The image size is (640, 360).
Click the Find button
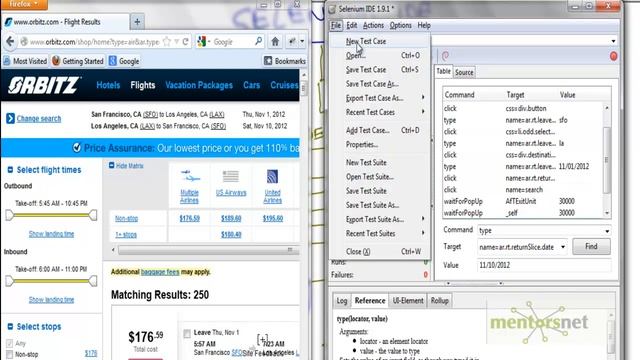pyautogui.click(x=591, y=247)
